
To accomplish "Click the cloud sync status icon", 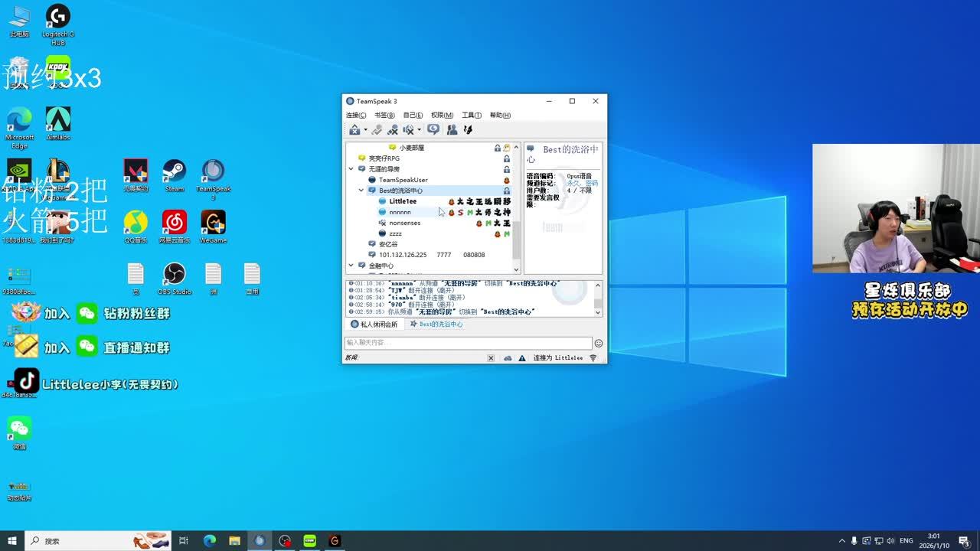I will click(x=508, y=358).
